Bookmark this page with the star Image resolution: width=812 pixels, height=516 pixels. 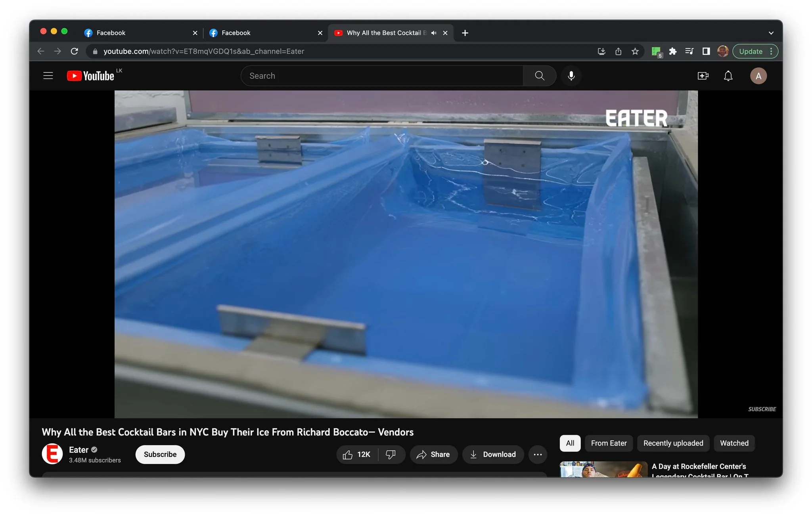635,51
